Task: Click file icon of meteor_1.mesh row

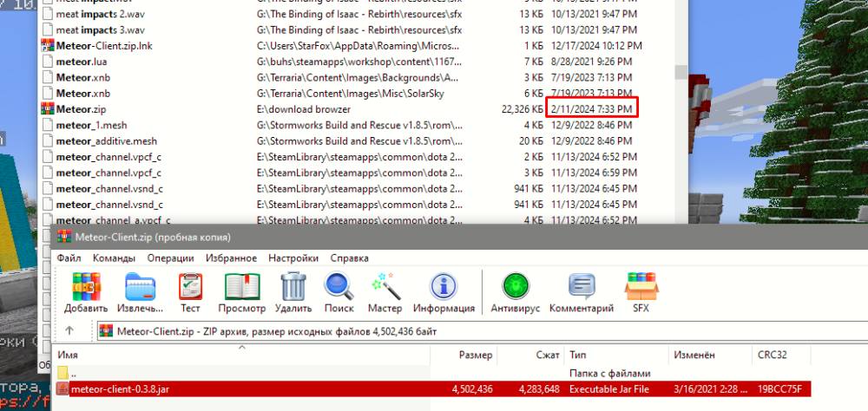Action: click(48, 125)
